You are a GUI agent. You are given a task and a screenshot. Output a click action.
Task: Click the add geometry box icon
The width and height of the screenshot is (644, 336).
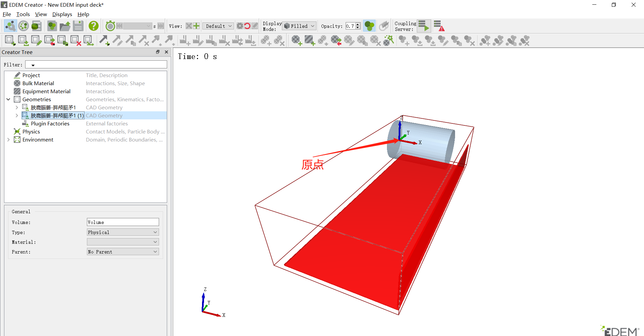point(10,41)
